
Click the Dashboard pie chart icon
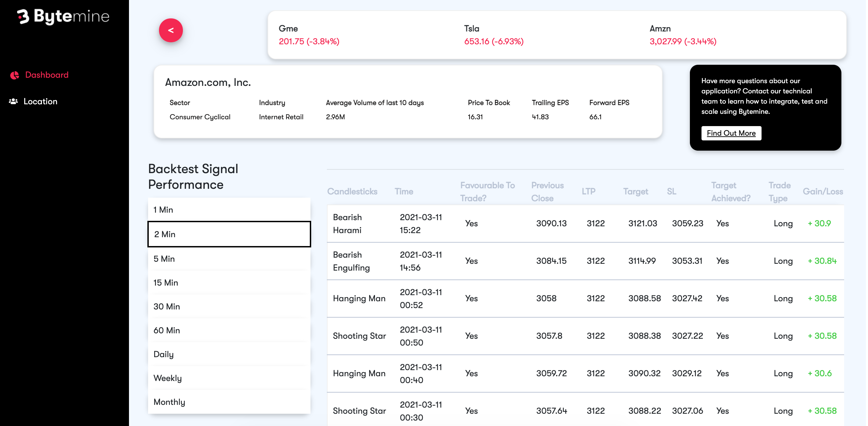[x=15, y=75]
